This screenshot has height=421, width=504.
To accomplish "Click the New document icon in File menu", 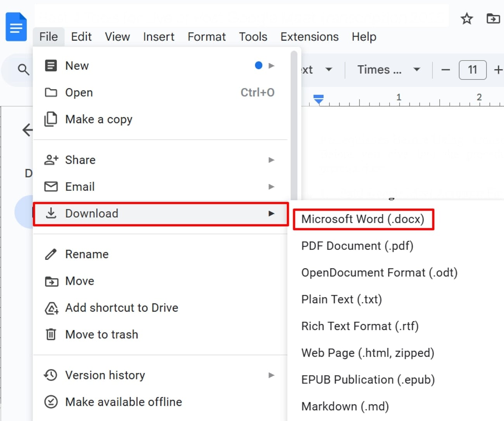I will click(x=51, y=65).
